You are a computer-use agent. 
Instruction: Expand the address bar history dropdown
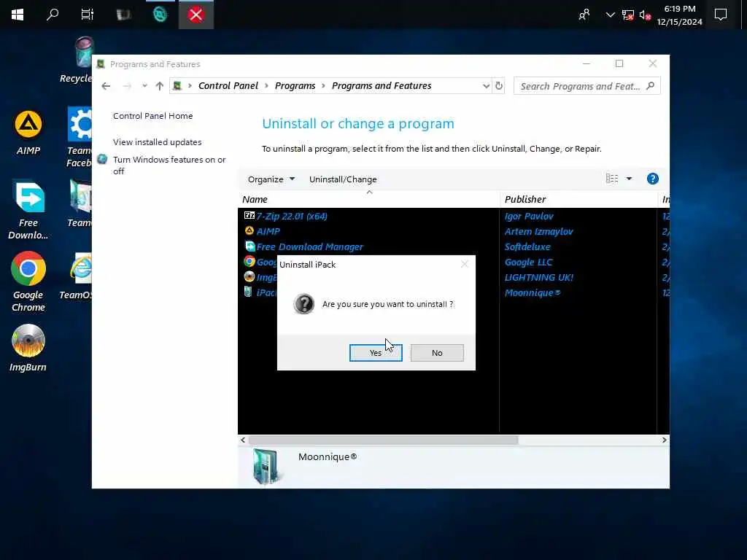486,86
